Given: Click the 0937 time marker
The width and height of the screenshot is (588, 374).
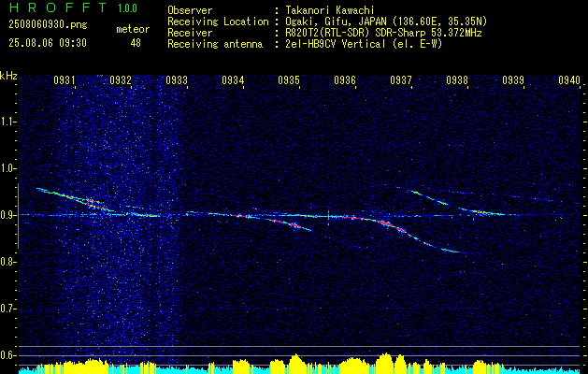Looking at the screenshot, I should [401, 79].
